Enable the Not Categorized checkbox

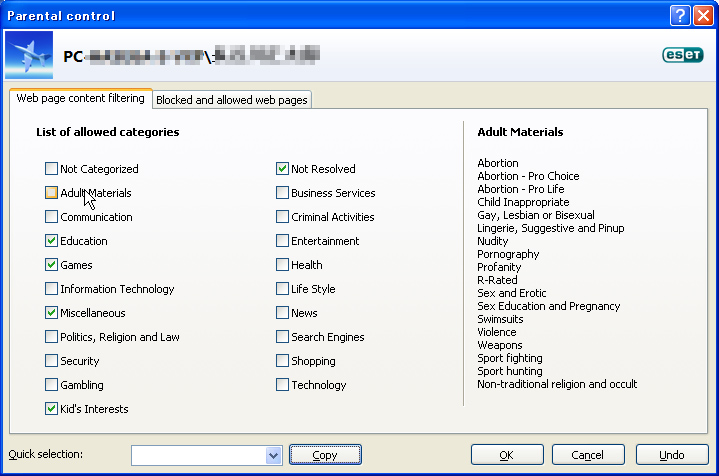point(51,169)
